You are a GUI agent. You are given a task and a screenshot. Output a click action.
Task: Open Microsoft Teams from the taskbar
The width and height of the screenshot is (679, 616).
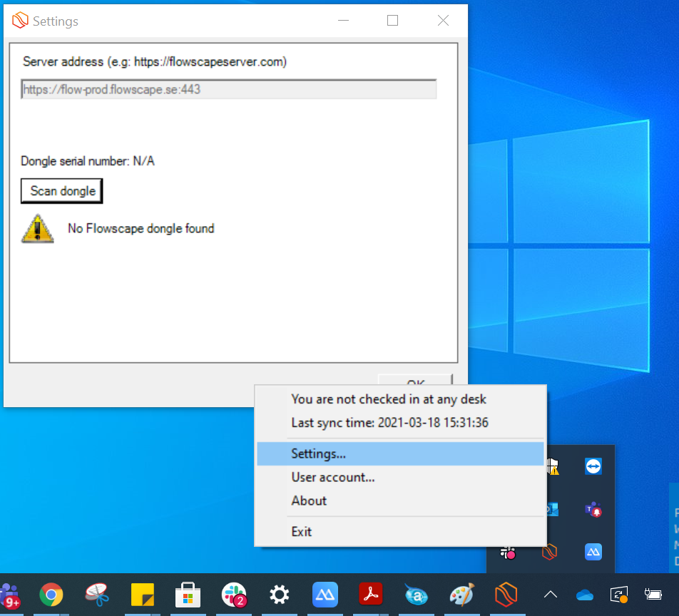point(9,595)
